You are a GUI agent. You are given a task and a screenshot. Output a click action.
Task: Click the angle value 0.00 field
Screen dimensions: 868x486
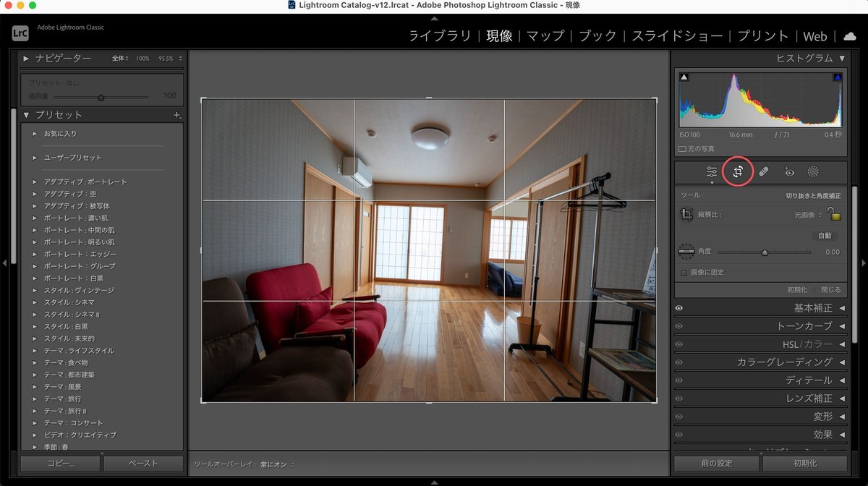(x=833, y=252)
